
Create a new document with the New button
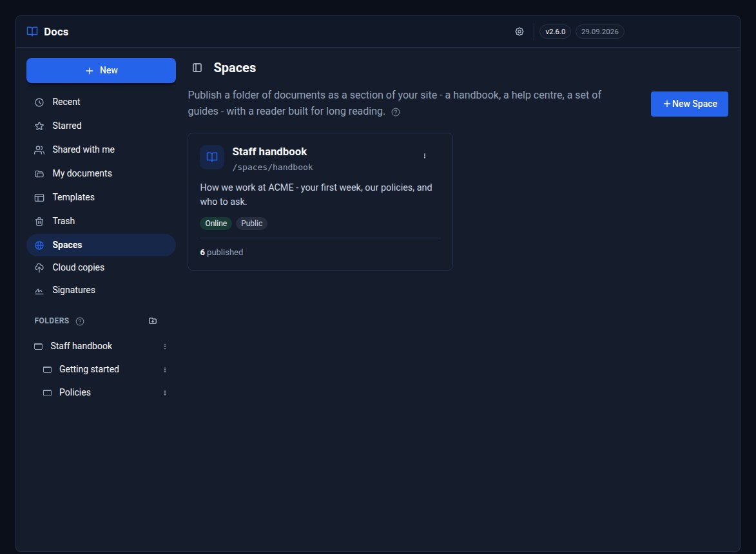pyautogui.click(x=101, y=70)
